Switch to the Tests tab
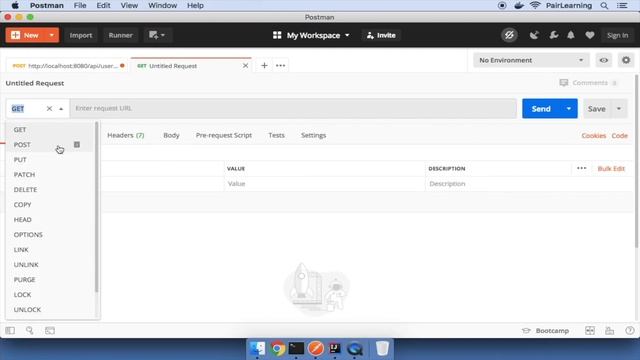The width and height of the screenshot is (640, 360). pyautogui.click(x=276, y=135)
